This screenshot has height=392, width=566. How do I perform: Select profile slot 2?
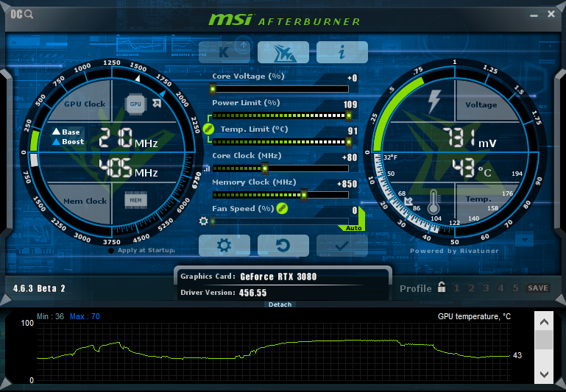471,288
